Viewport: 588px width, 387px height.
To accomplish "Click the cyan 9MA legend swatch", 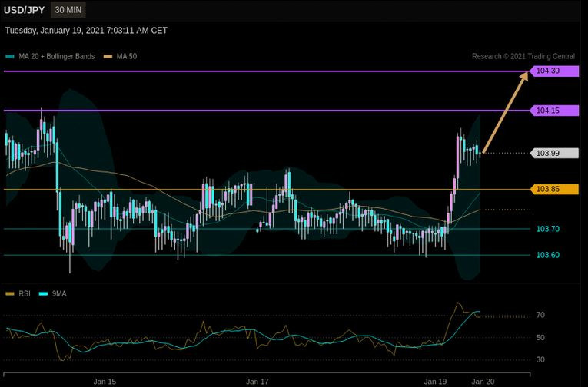I will coord(44,294).
